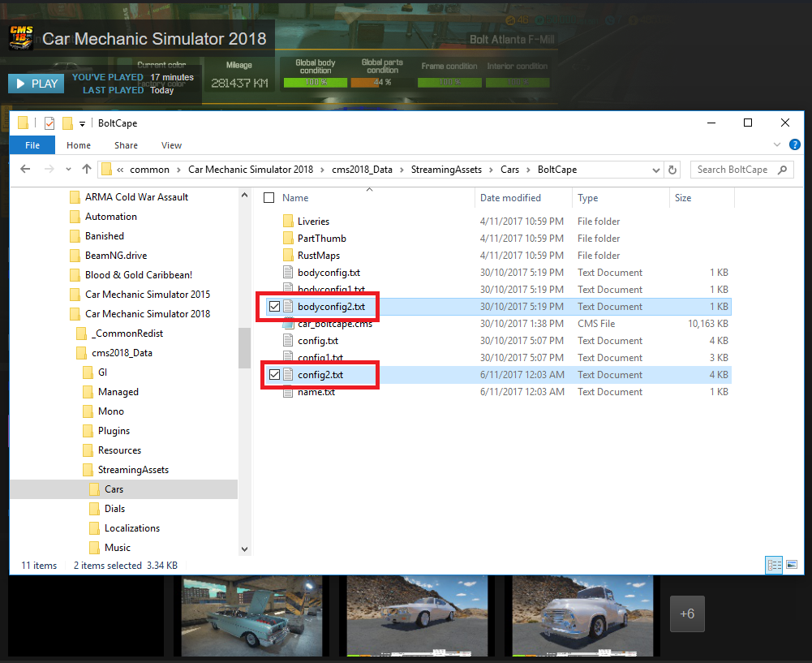
Task: Show +6 more screenshots button
Action: pos(687,613)
